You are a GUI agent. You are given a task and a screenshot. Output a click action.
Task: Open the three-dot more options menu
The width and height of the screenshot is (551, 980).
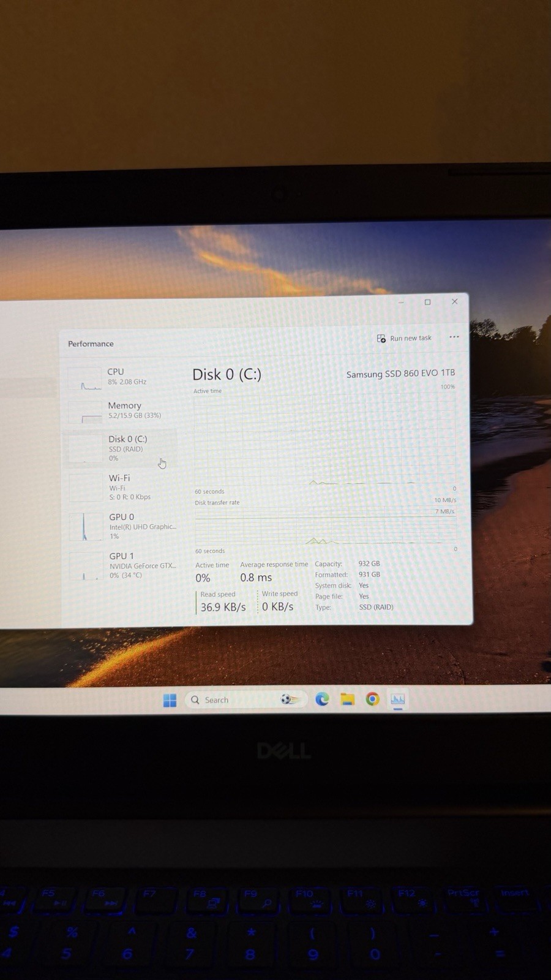click(454, 337)
